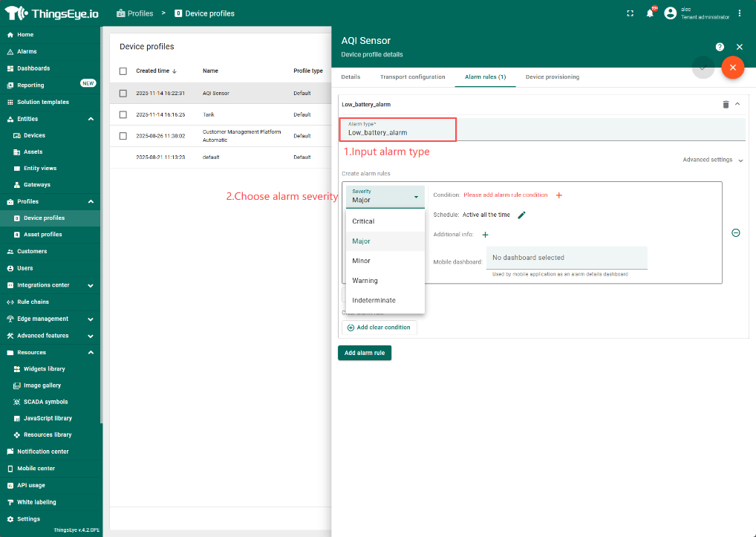Toggle fullscreen mode icon in header
The image size is (756, 537).
[630, 13]
